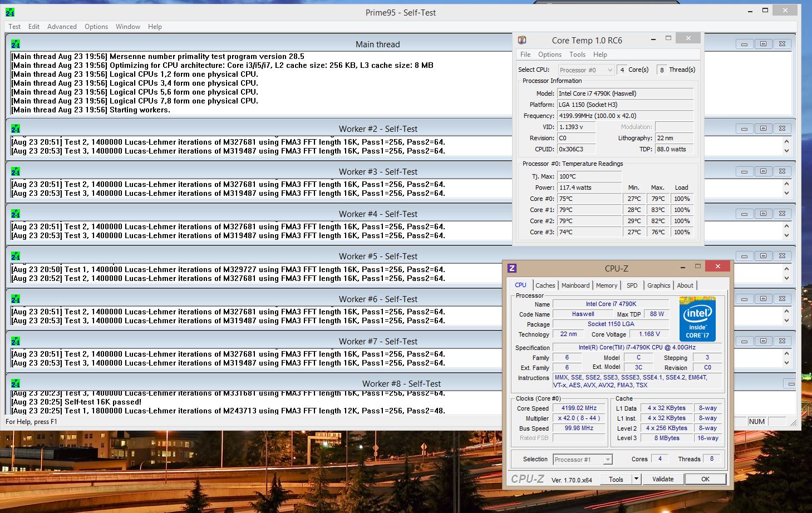Click the Worker #3 scroll up arrow
Screen dimensions: 812x513
[786, 184]
